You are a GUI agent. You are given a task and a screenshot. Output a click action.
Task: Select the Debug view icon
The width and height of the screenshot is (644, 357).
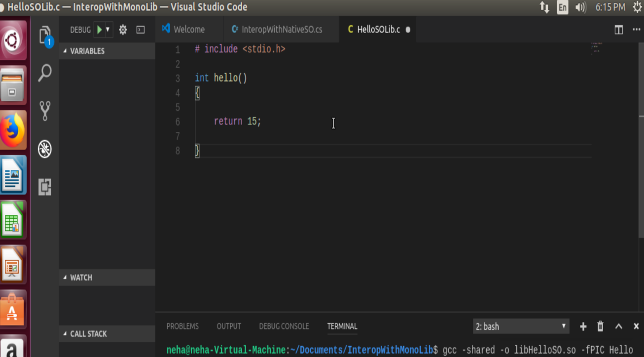click(x=45, y=149)
